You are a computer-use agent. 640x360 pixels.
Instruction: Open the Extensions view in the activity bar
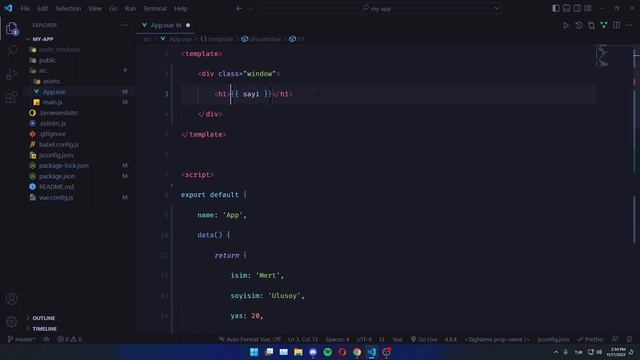pos(11,97)
